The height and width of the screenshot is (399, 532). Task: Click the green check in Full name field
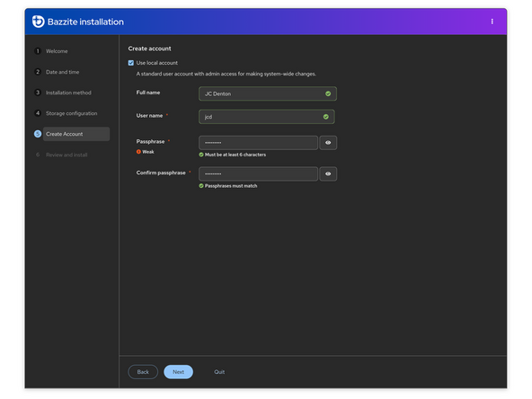[x=328, y=93]
